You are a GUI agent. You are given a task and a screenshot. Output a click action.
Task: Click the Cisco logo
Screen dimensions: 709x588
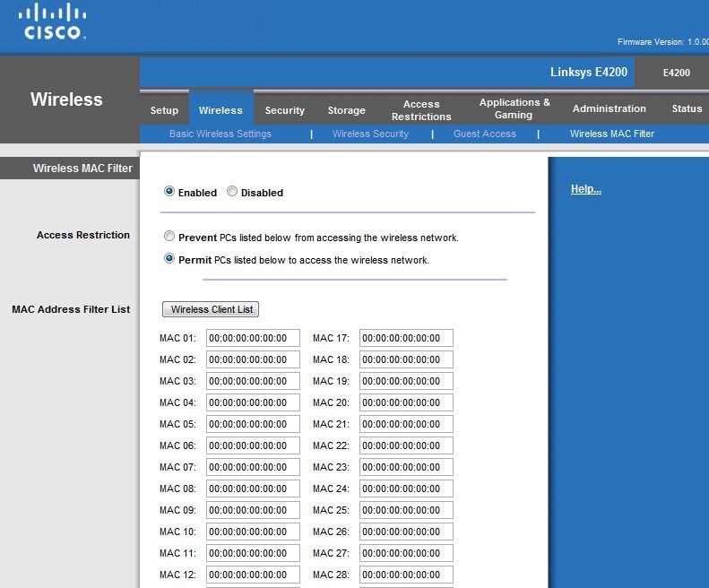coord(52,22)
